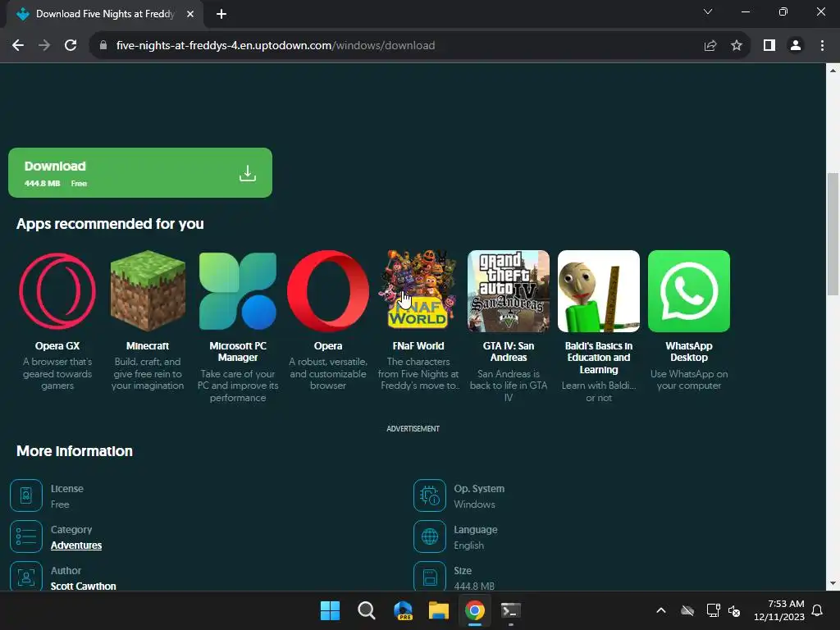Click the GTA IV: San Andreas title
The image size is (840, 630).
(509, 351)
